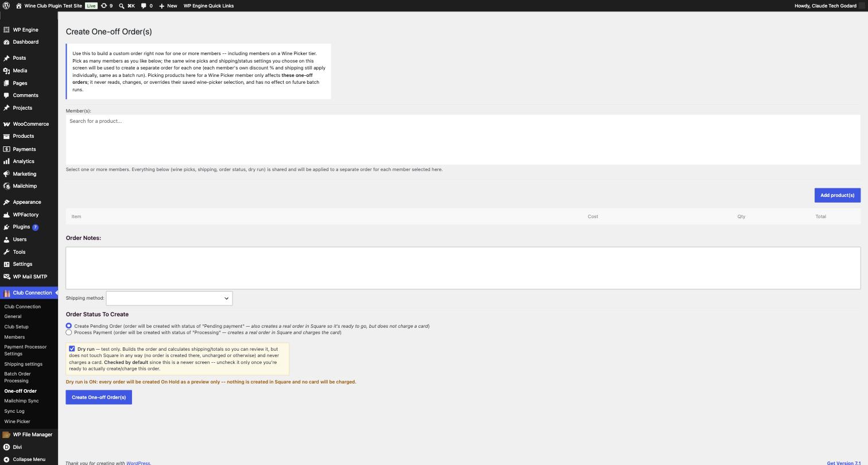Open the Shipping method dropdown
Image resolution: width=868 pixels, height=465 pixels.
(169, 298)
